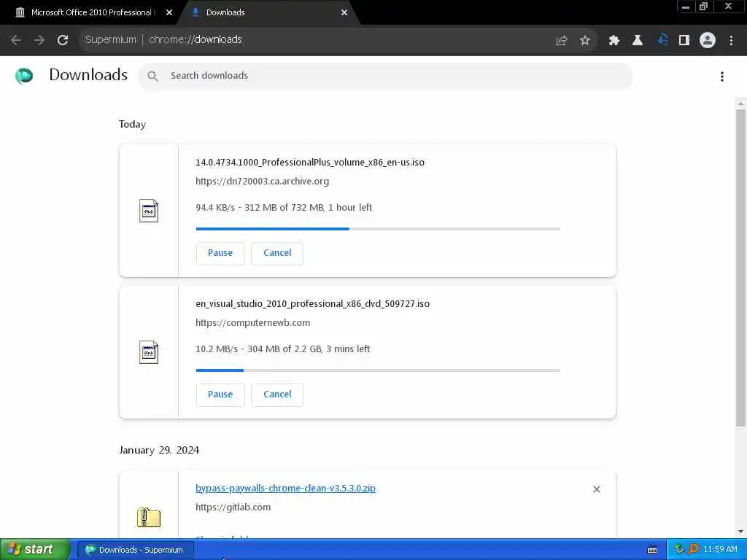Screen dimensions: 747x560
Task: Click the forward navigation arrow
Action: 39,40
